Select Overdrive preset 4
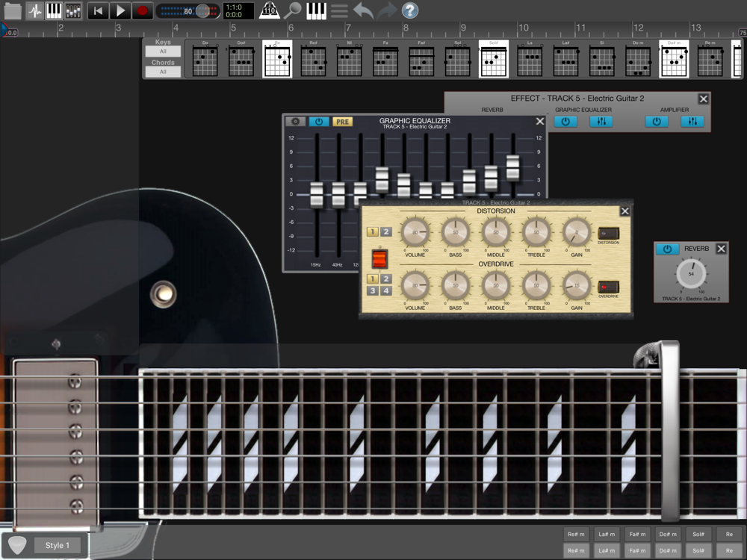 point(386,290)
